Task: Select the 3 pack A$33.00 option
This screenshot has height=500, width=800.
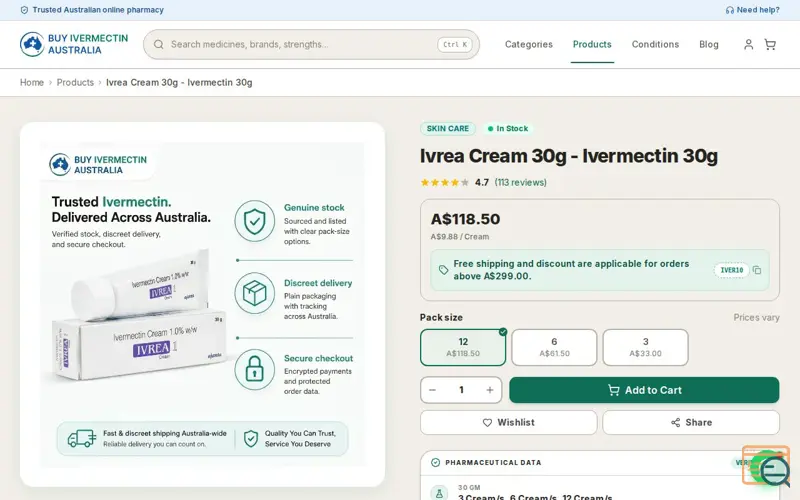Action: coord(645,347)
